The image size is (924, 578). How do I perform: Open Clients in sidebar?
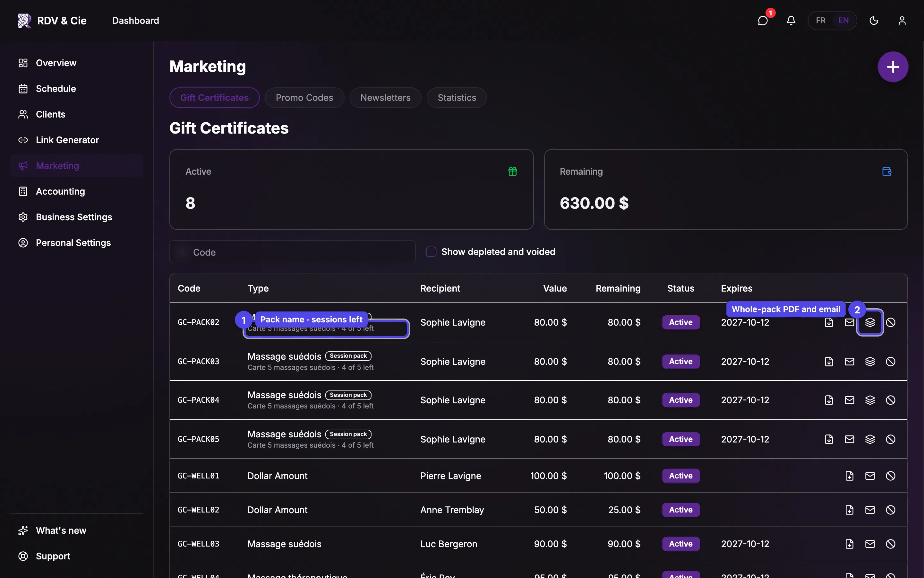[x=77, y=114]
